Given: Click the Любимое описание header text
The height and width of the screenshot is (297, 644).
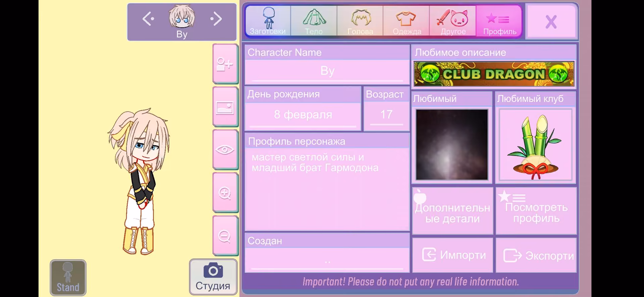Looking at the screenshot, I should (460, 53).
